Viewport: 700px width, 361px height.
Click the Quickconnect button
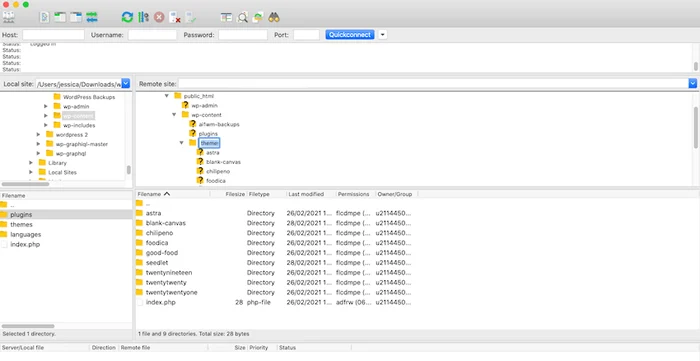click(x=350, y=34)
